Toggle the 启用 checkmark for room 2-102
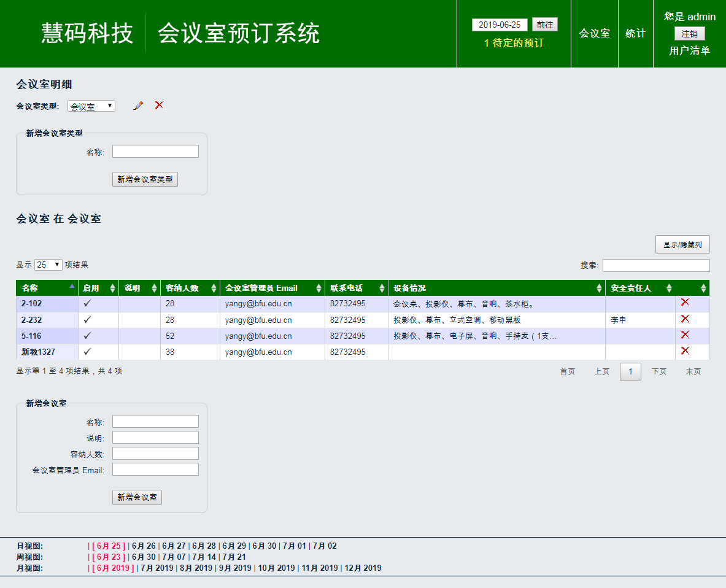726x588 pixels. [x=88, y=303]
